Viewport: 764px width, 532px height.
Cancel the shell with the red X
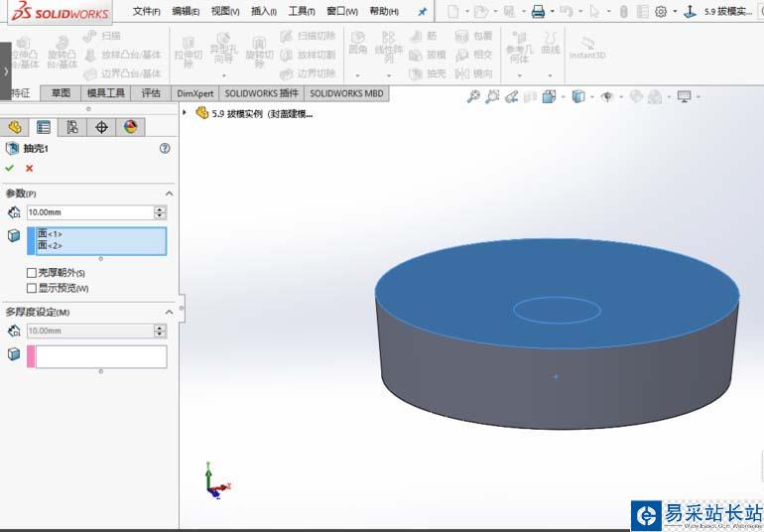click(29, 168)
